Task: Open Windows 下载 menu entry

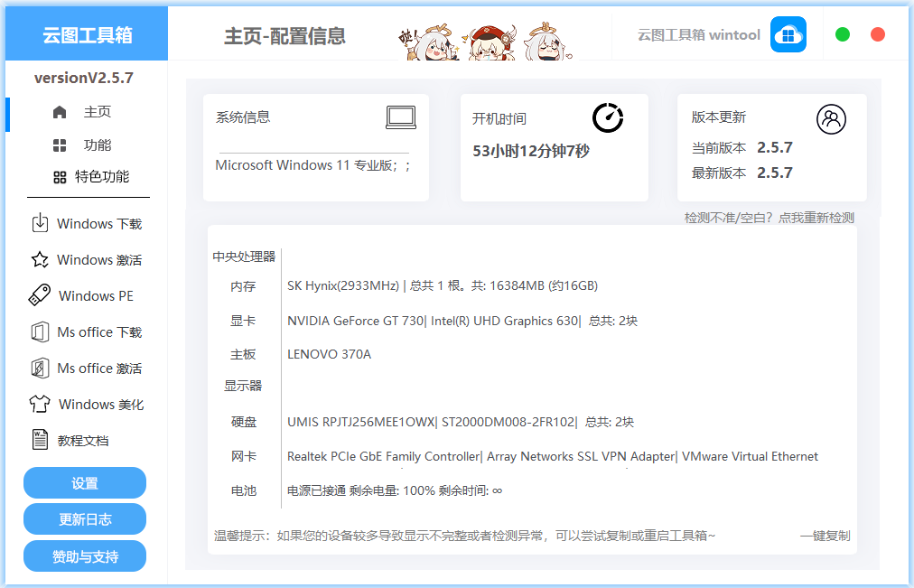Action: tap(99, 224)
